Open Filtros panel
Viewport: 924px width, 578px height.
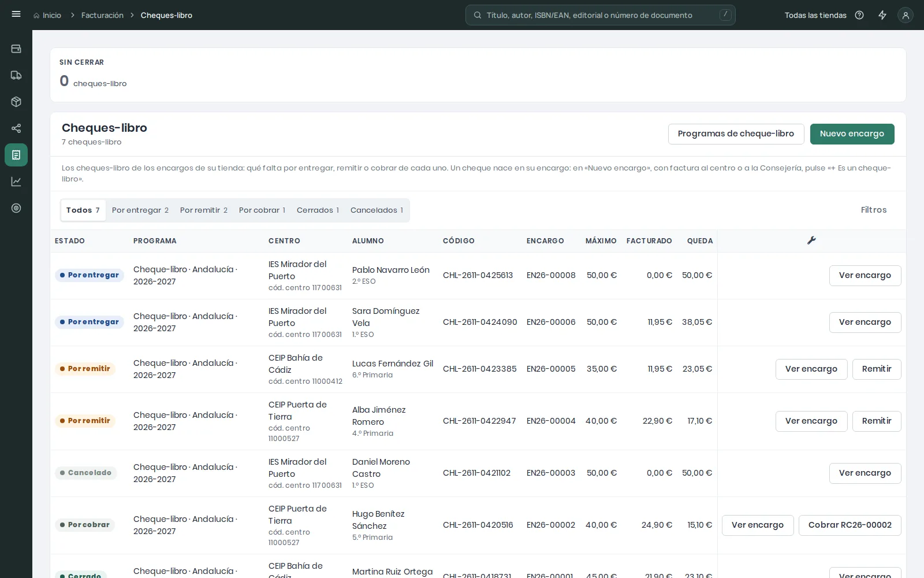pos(873,210)
